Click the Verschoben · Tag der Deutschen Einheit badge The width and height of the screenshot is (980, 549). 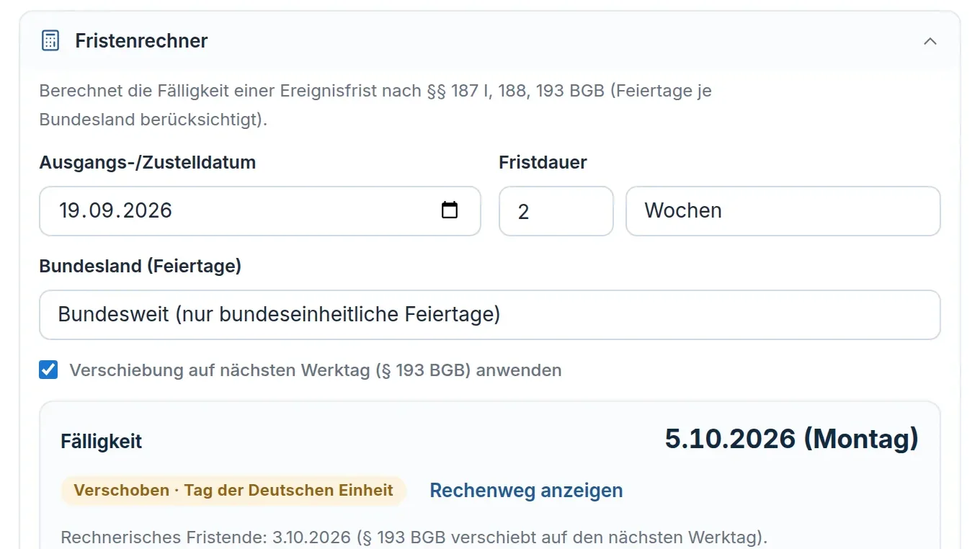click(233, 491)
